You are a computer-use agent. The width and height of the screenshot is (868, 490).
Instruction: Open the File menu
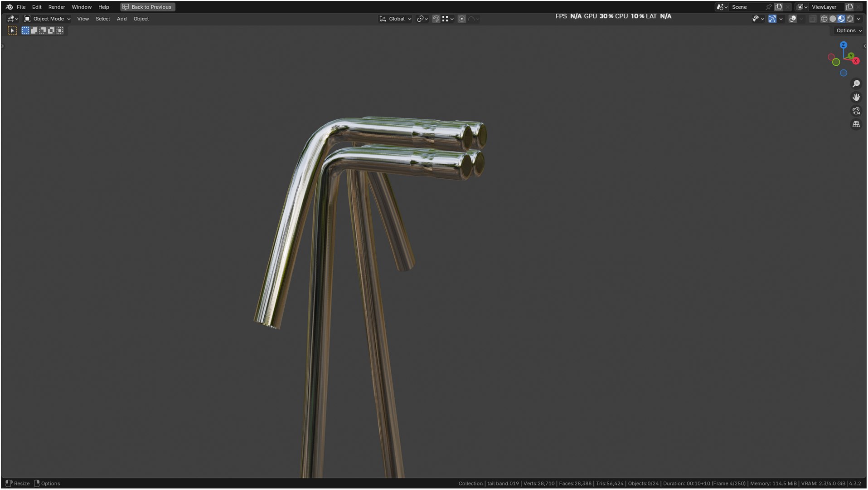tap(21, 7)
